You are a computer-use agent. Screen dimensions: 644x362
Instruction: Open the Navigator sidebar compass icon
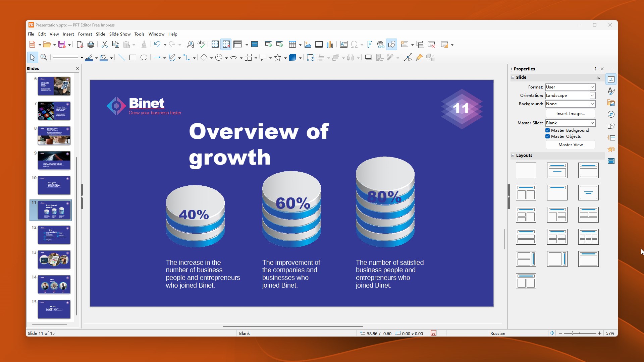[611, 115]
